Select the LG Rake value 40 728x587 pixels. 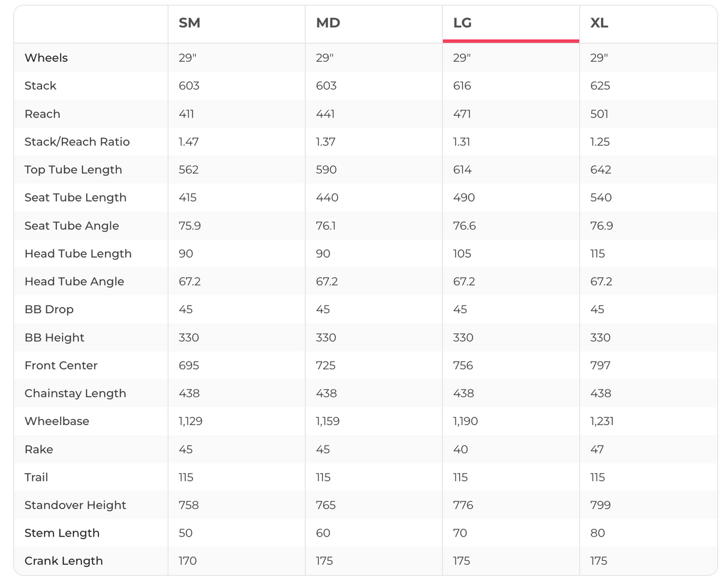coord(461,450)
